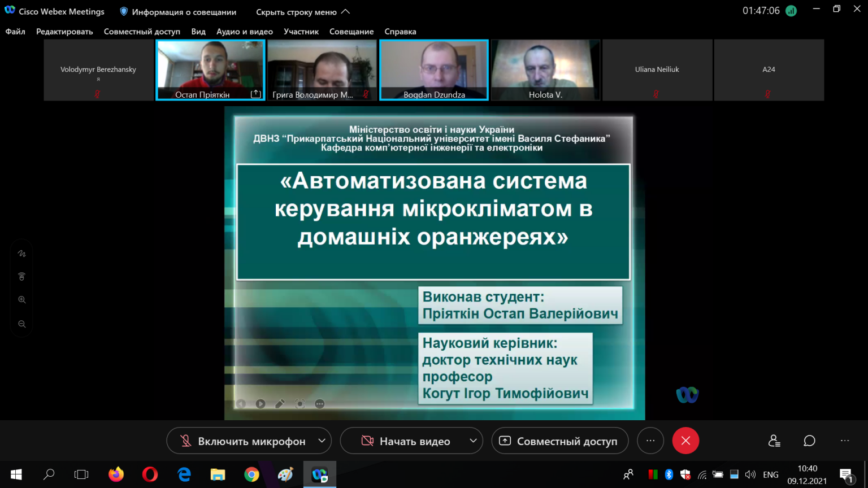Screen dimensions: 868x488
Task: Zoom out of shared content
Action: 22,324
